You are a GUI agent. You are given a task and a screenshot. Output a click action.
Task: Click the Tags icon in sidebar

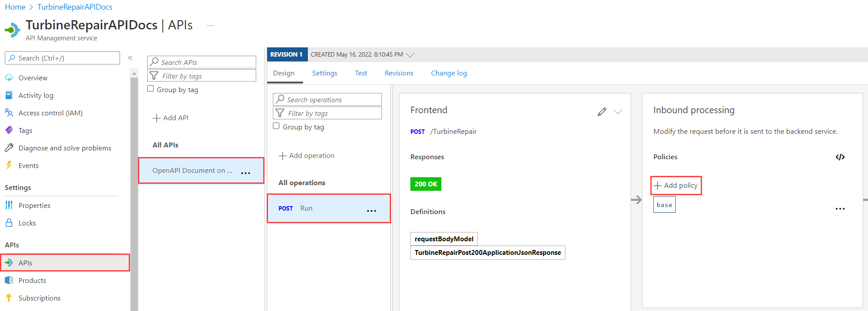click(x=9, y=130)
